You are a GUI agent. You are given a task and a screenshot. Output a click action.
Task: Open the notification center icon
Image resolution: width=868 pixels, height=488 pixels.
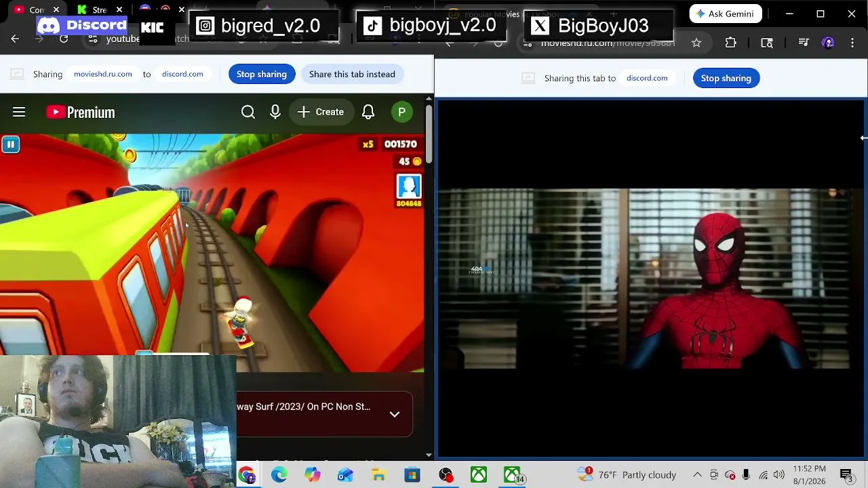click(x=846, y=475)
